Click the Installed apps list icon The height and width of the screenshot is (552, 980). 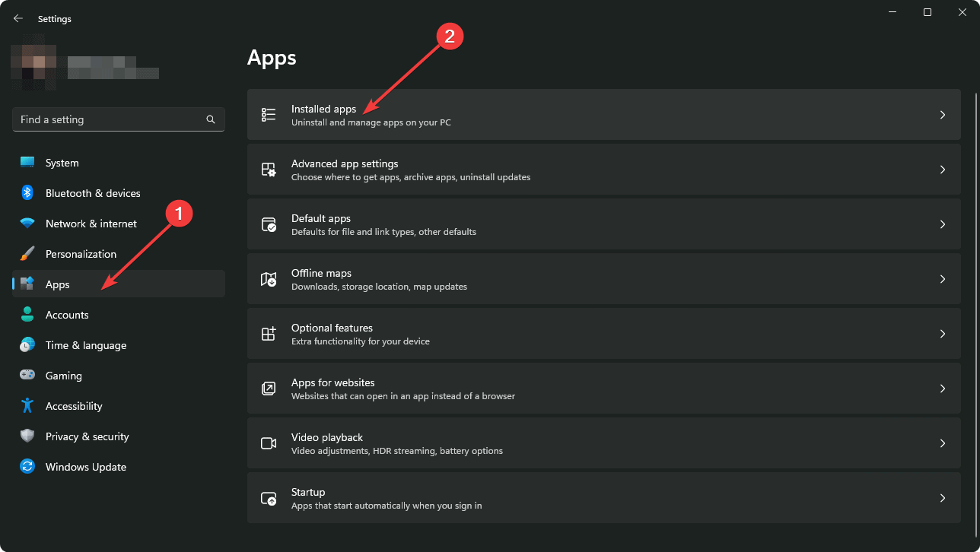point(269,115)
